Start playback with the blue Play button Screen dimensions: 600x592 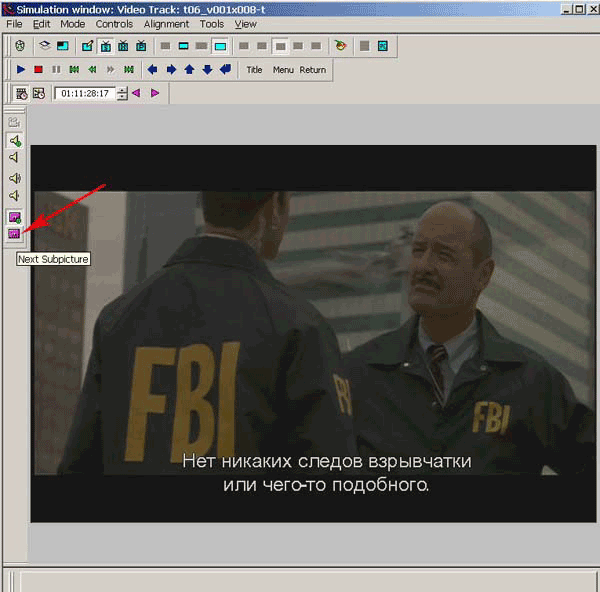click(x=21, y=70)
